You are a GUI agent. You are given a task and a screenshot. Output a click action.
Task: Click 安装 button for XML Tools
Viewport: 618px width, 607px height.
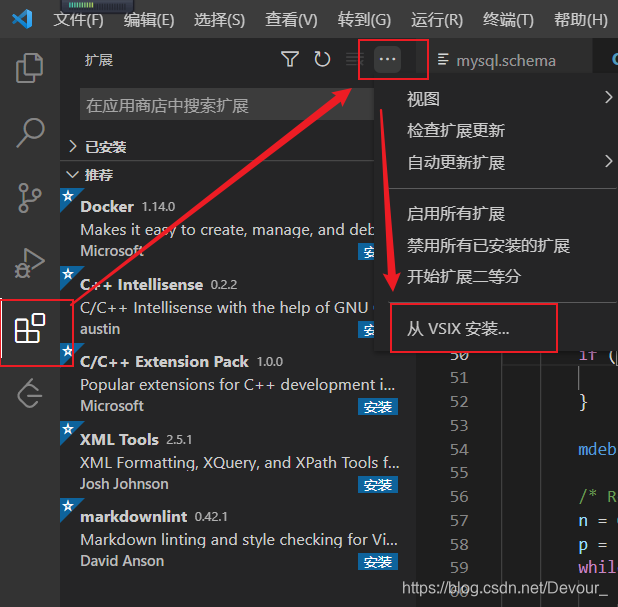point(378,484)
